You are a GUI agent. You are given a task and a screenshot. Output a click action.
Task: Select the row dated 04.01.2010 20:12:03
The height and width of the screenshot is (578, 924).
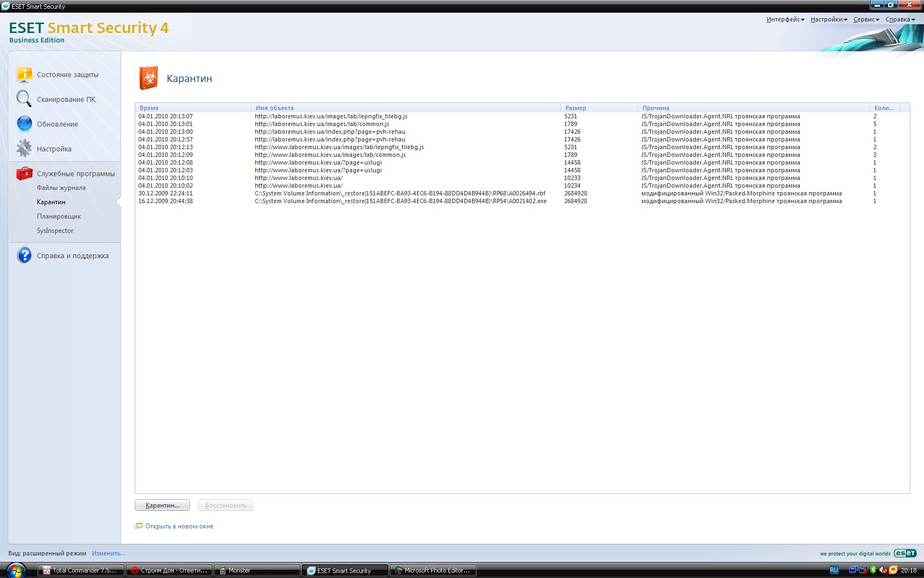[x=522, y=170]
